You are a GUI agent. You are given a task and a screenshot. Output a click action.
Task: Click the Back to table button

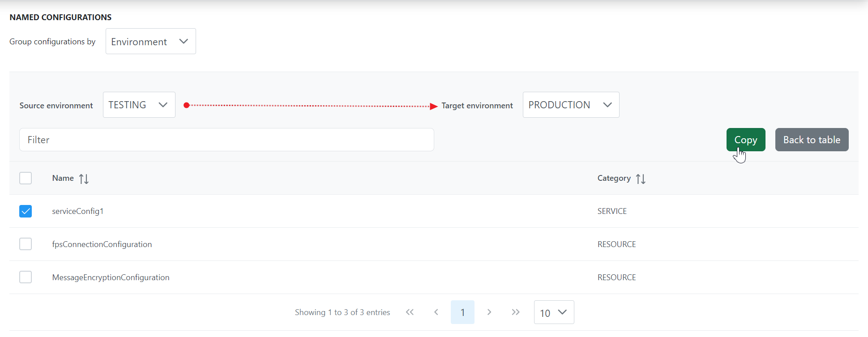[x=811, y=140]
